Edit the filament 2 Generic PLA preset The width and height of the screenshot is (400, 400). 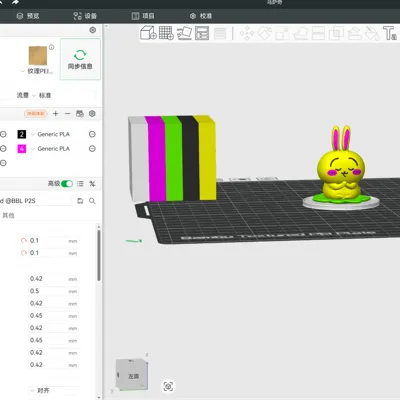[92, 134]
